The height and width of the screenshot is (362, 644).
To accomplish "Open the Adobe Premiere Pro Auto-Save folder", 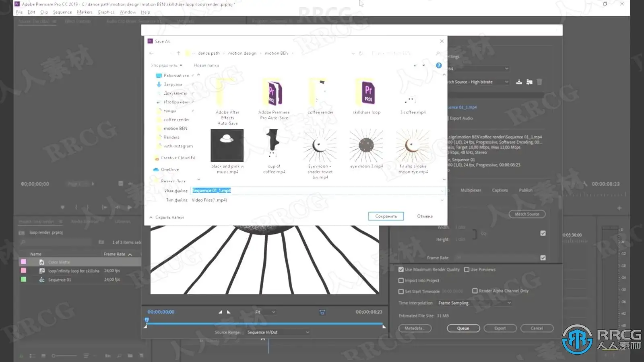I will 274,99.
